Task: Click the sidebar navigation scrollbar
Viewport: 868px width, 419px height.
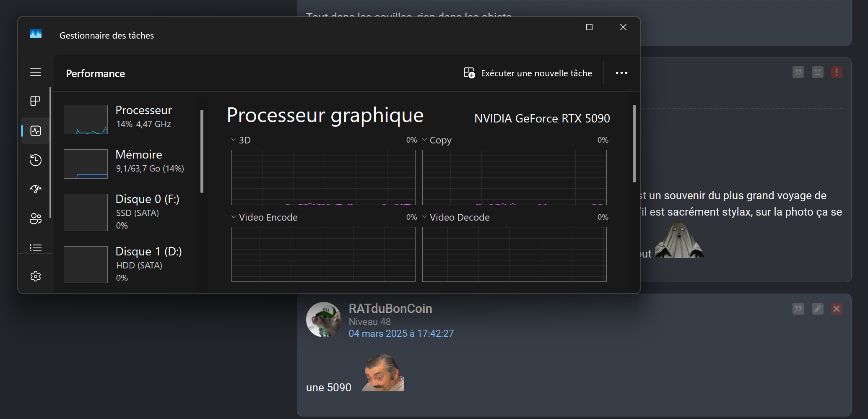Action: click(50, 153)
